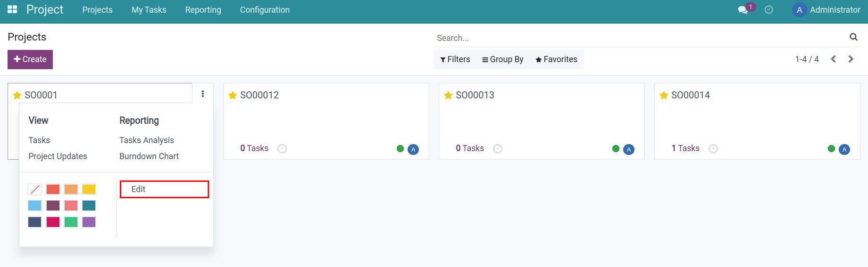Viewport: 868px width, 267px height.
Task: Open the Filters dropdown
Action: tap(455, 59)
